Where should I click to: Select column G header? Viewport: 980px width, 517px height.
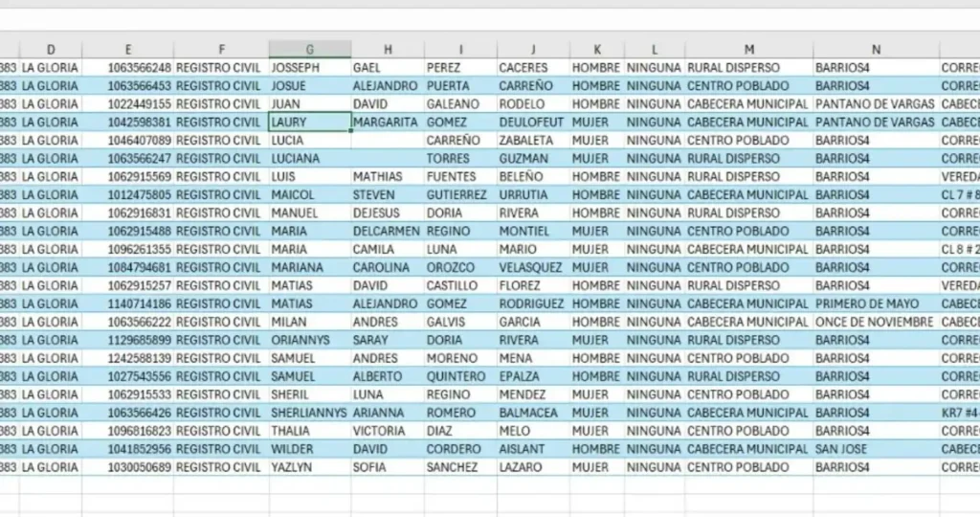[x=310, y=50]
